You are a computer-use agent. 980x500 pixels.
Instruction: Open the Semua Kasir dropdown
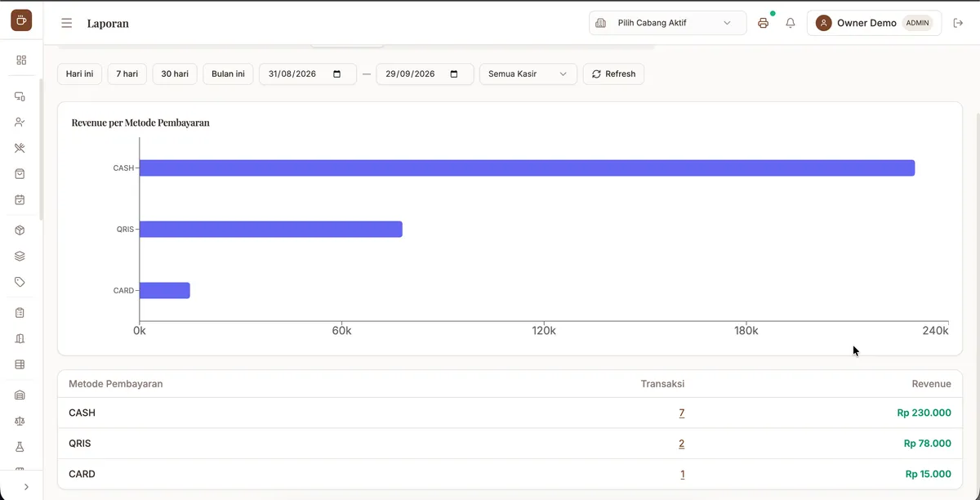click(528, 74)
